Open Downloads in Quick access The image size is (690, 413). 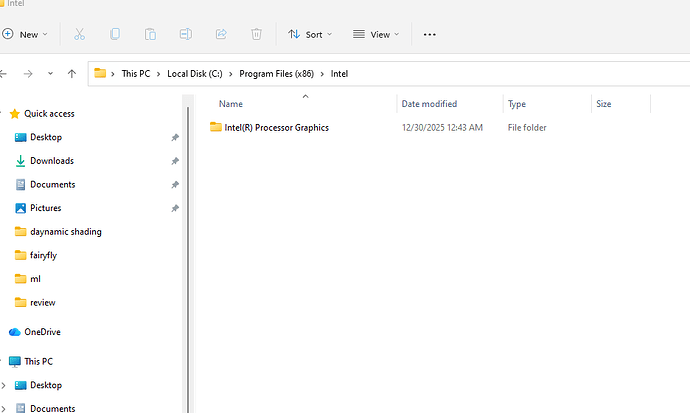(x=52, y=161)
